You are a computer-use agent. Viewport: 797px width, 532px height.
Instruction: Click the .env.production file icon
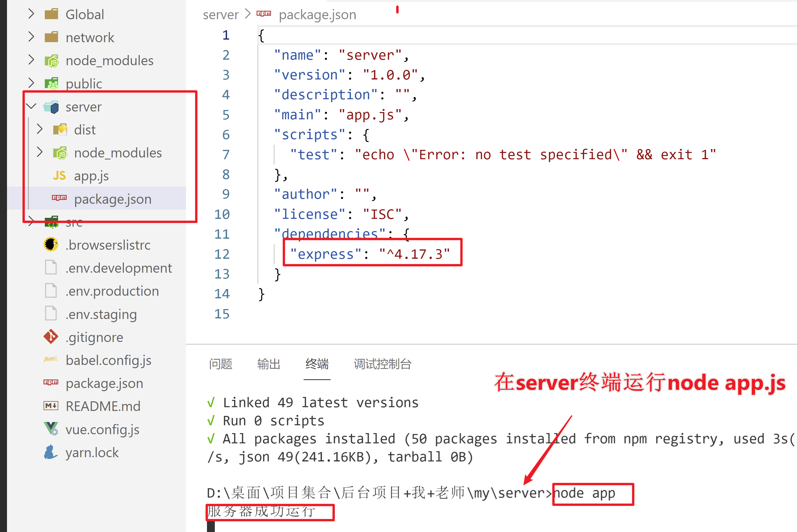[51, 290]
